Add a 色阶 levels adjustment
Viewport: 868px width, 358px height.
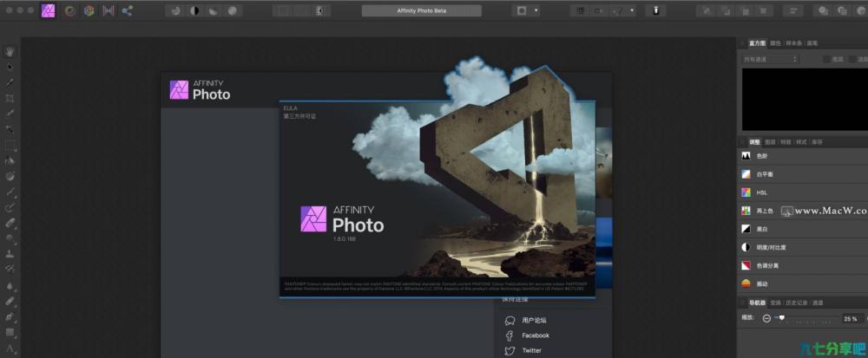(x=803, y=156)
